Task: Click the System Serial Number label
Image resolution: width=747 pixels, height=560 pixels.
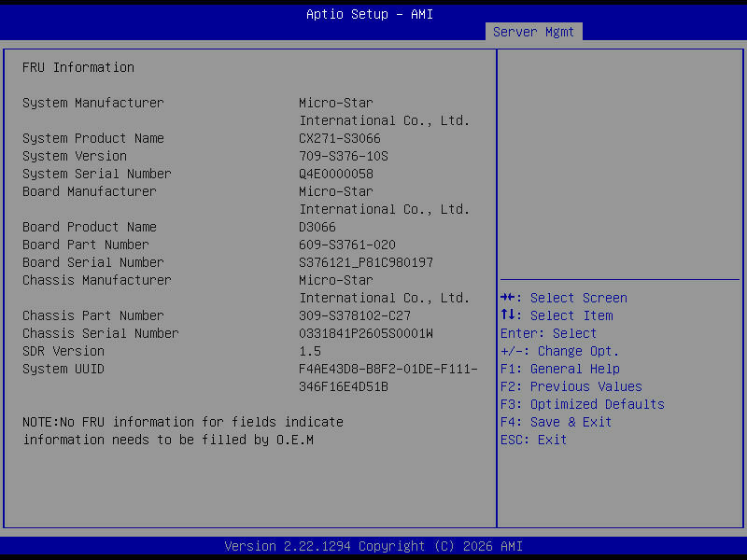Action: (x=97, y=174)
